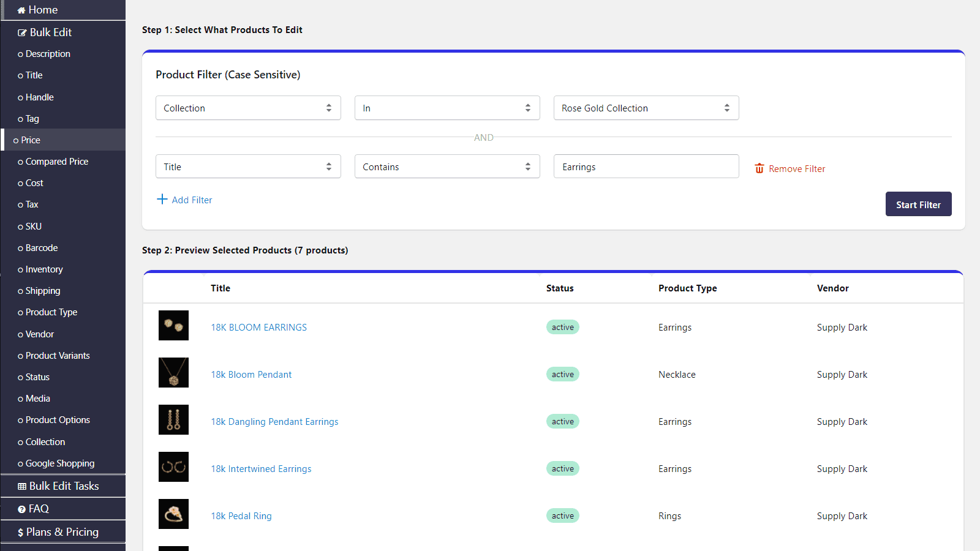980x551 pixels.
Task: Click the plus icon for Add Filter
Action: point(162,199)
